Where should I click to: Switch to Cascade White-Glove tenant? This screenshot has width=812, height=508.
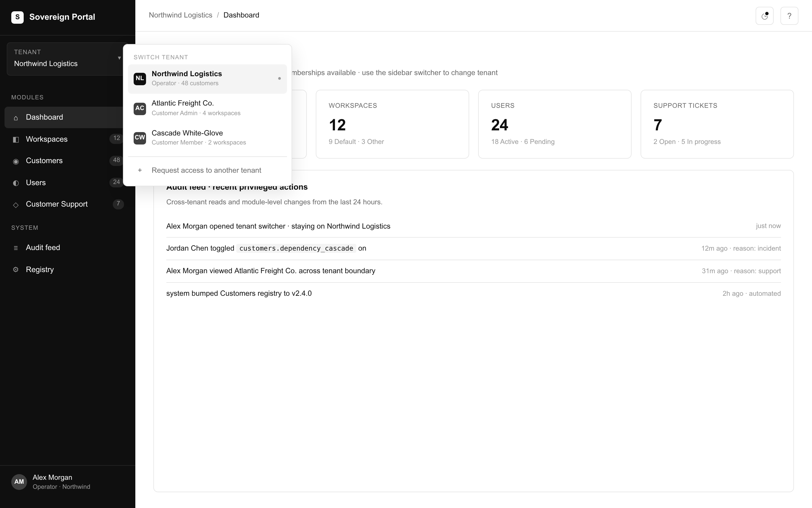pyautogui.click(x=207, y=138)
